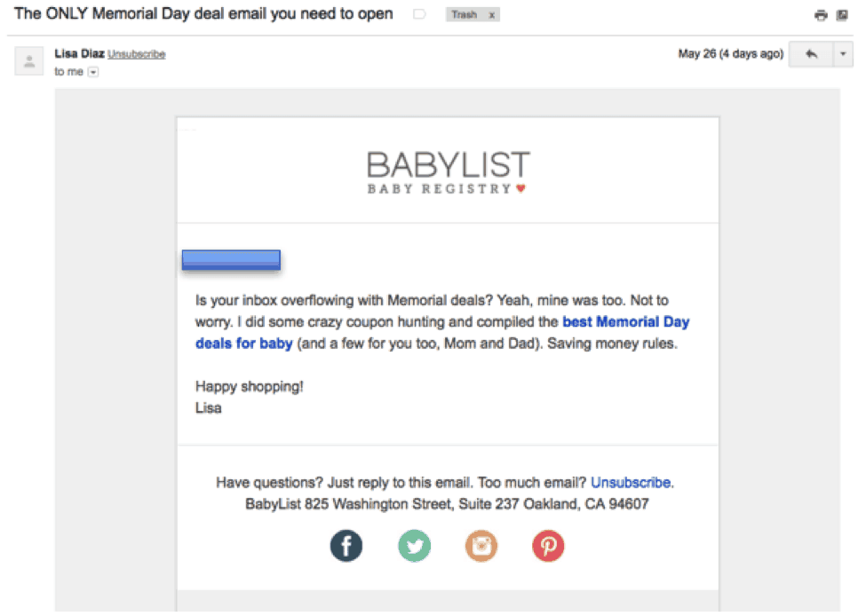Open the BabyList Instagram icon
Image resolution: width=866 pixels, height=616 pixels.
[481, 546]
